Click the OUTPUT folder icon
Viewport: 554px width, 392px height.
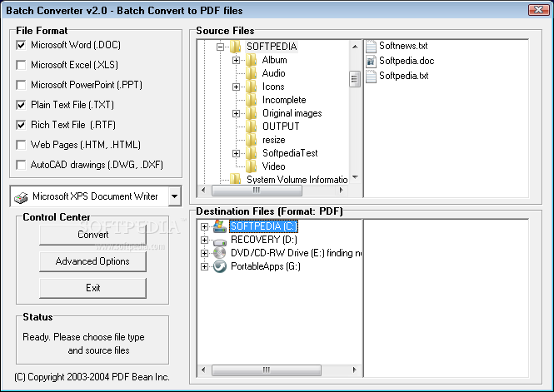pos(251,127)
